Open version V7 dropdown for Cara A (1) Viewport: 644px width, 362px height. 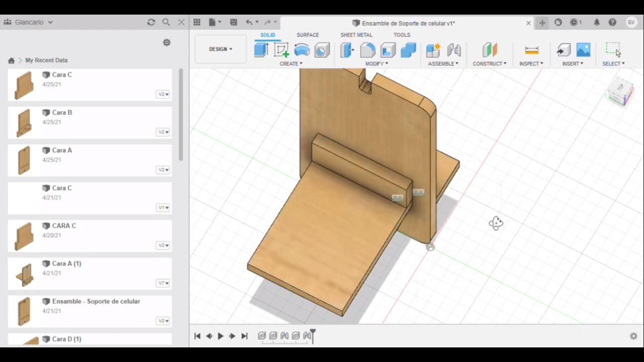click(163, 283)
